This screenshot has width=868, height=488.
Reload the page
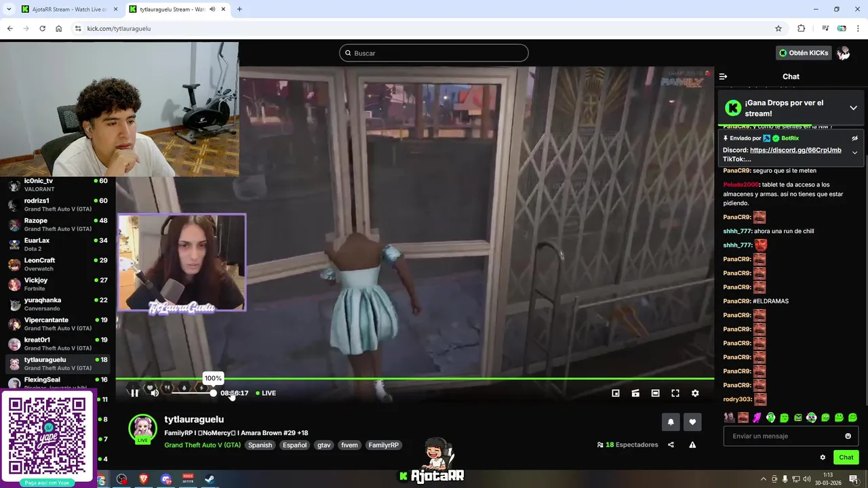tap(42, 28)
